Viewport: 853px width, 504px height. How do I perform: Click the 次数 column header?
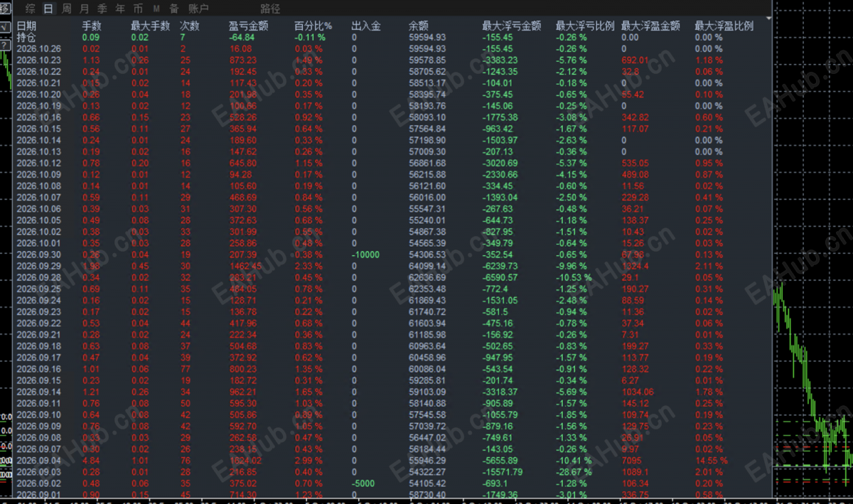pyautogui.click(x=190, y=26)
